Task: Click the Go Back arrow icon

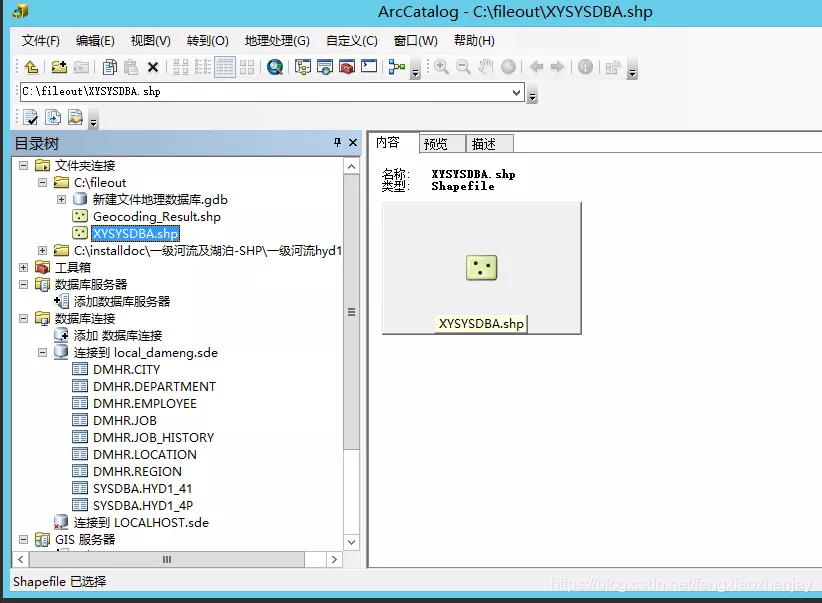Action: [536, 67]
